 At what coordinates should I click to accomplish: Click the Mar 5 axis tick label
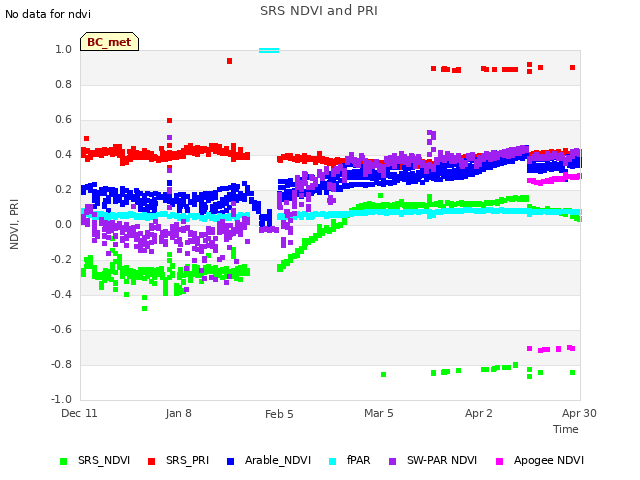click(379, 413)
